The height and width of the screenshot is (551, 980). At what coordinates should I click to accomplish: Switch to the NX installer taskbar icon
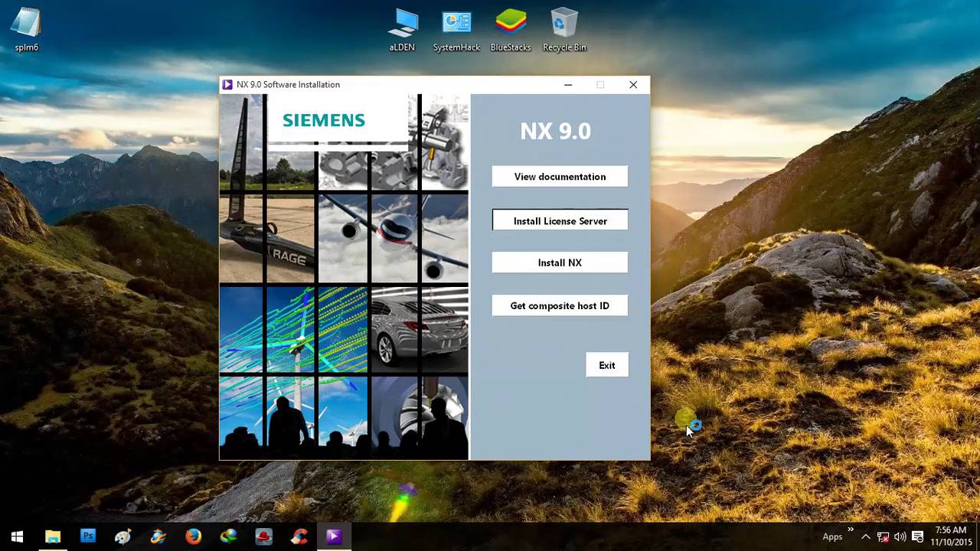(x=334, y=536)
